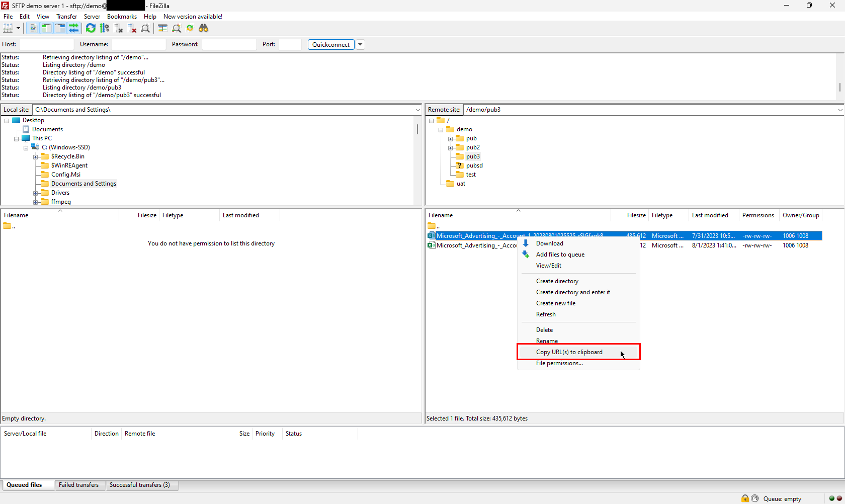Toggle transfer queue display icon
Screen dimensions: 845x504
[73, 28]
